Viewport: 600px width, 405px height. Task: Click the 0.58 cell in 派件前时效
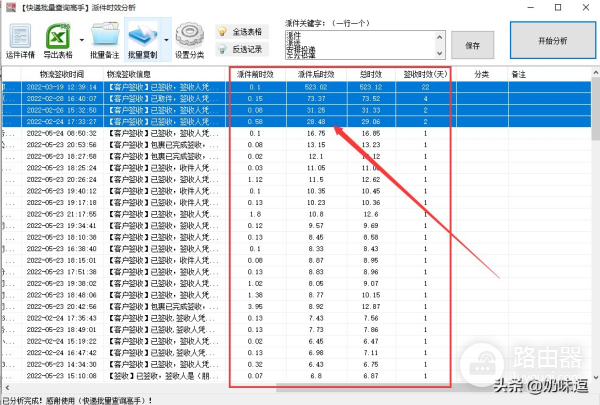tap(255, 122)
